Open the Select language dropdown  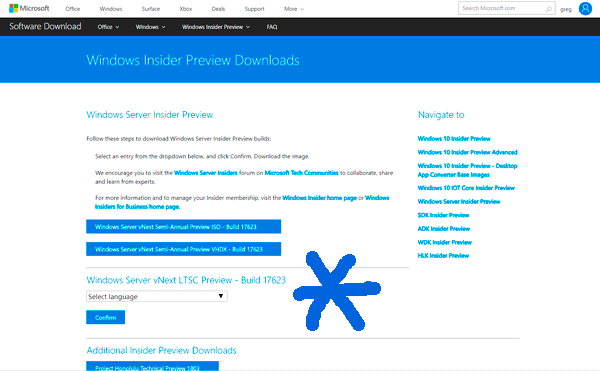[157, 296]
